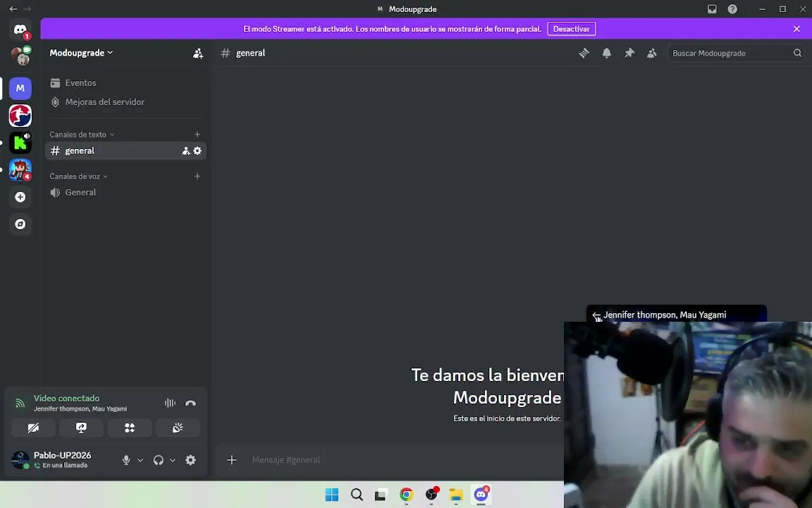Open notification settings bell icon
Screen dimensions: 812x508
[606, 53]
